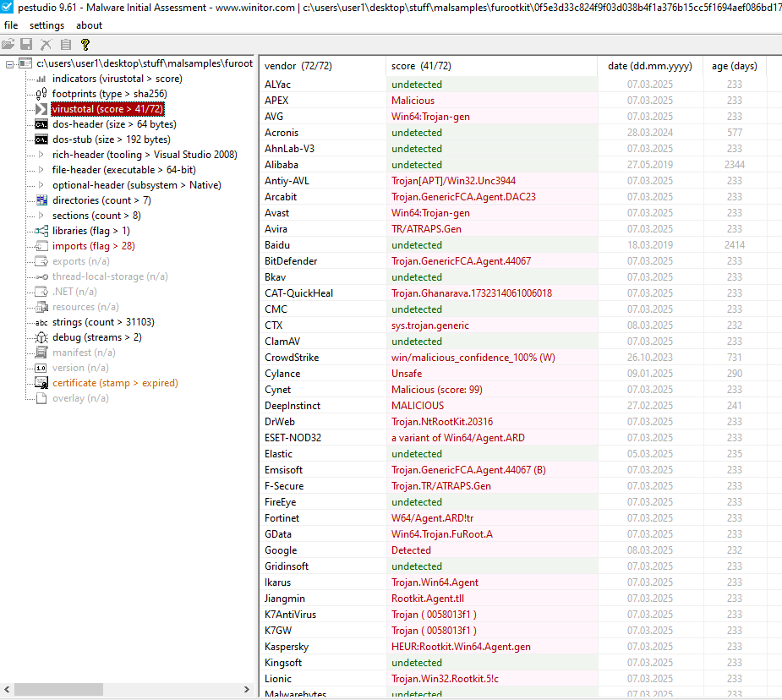This screenshot has width=782, height=700.
Task: Click the strings abc icon
Action: point(41,323)
